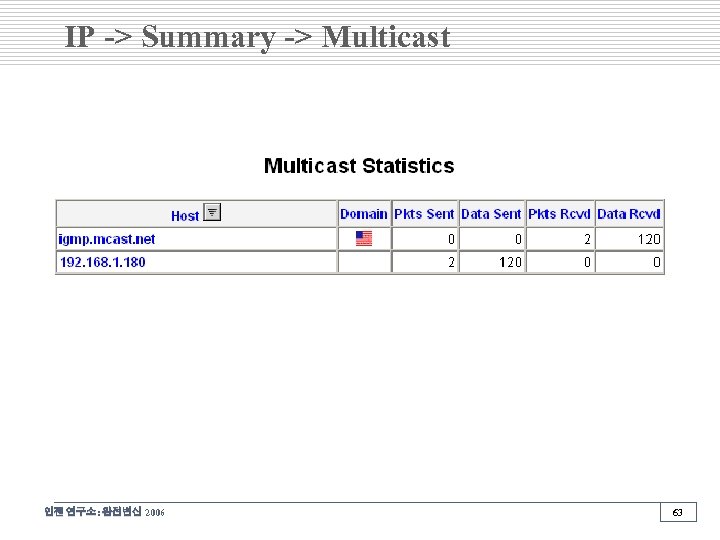Viewport: 720px width, 540px height.
Task: Sort by Data Rcvd column header
Action: (629, 214)
